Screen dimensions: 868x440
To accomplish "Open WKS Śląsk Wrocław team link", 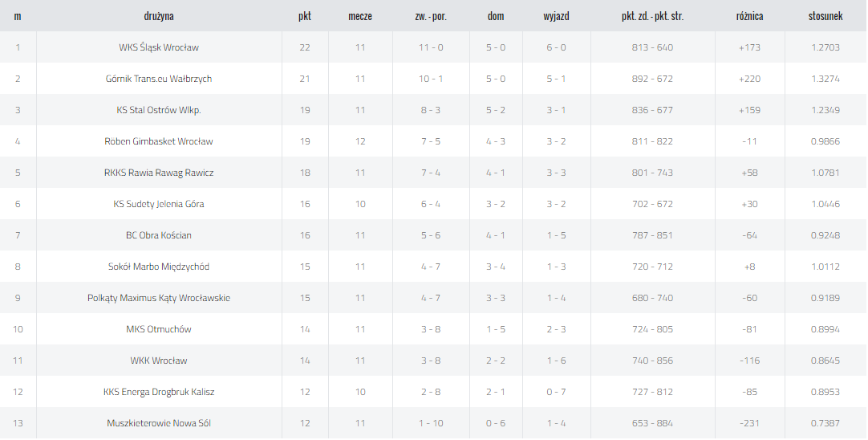I will [x=159, y=47].
